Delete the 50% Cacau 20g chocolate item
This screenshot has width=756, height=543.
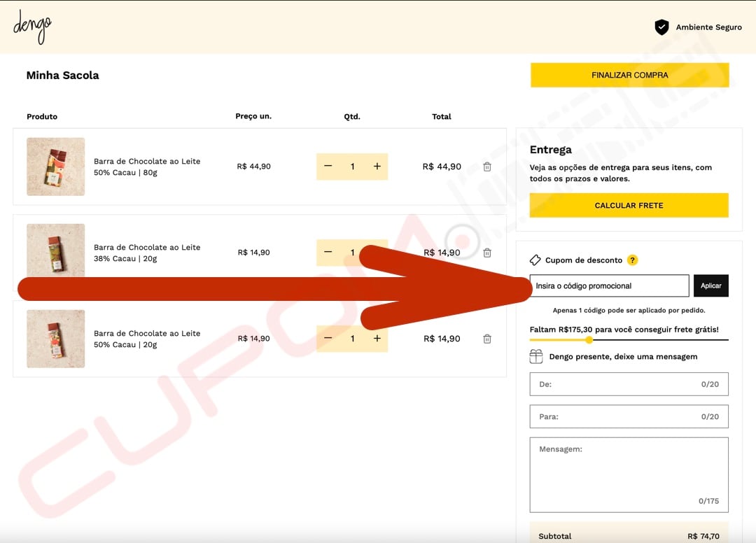(487, 339)
